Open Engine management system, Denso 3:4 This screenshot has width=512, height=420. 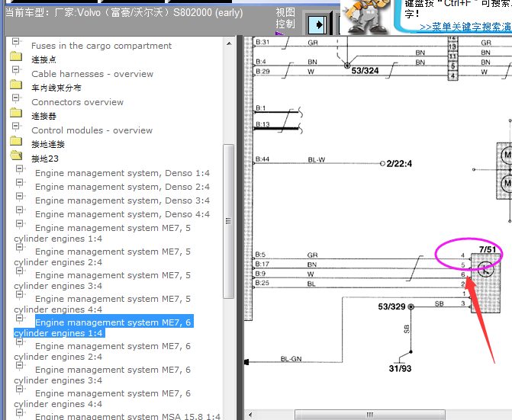click(x=122, y=200)
